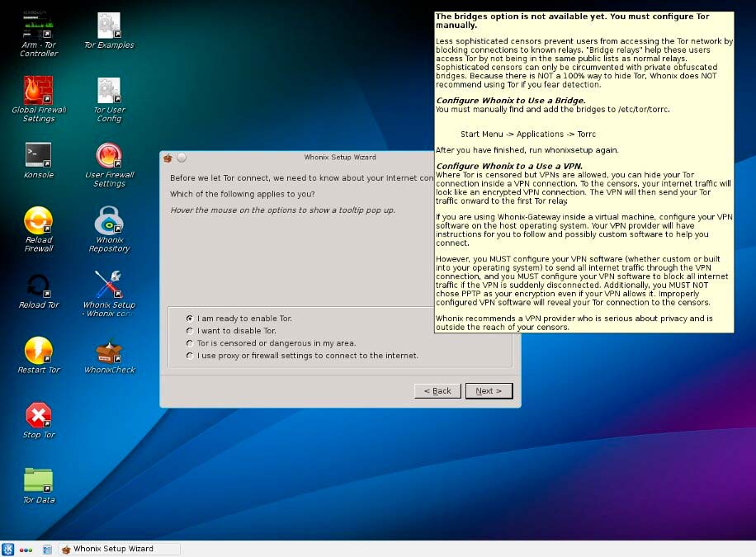Viewport: 756px width, 557px height.
Task: Open the Whonix Repository icon
Action: coord(109,220)
